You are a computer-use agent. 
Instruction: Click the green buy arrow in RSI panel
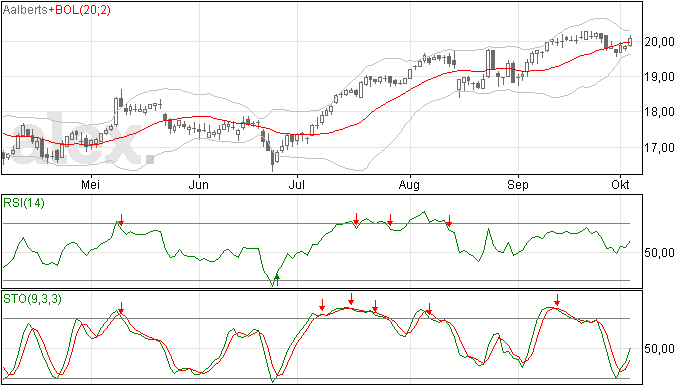pyautogui.click(x=277, y=280)
